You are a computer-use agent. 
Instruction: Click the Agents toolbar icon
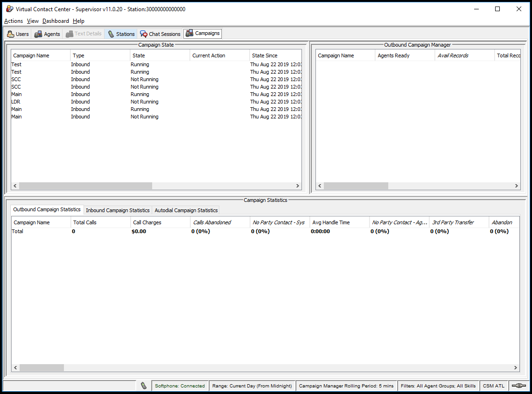pos(38,34)
